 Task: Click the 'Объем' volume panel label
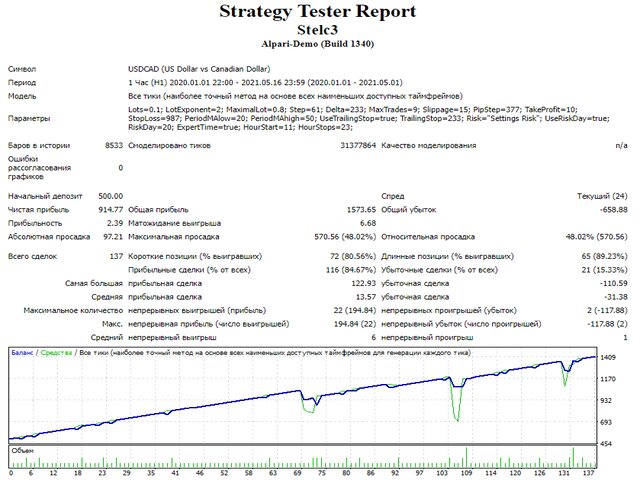[22, 451]
